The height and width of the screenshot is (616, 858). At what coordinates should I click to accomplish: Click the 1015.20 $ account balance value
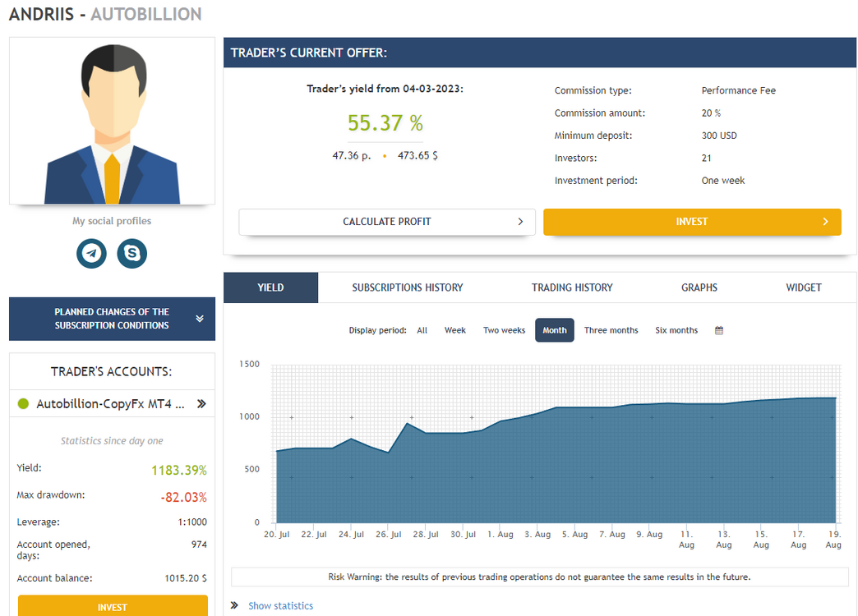186,578
